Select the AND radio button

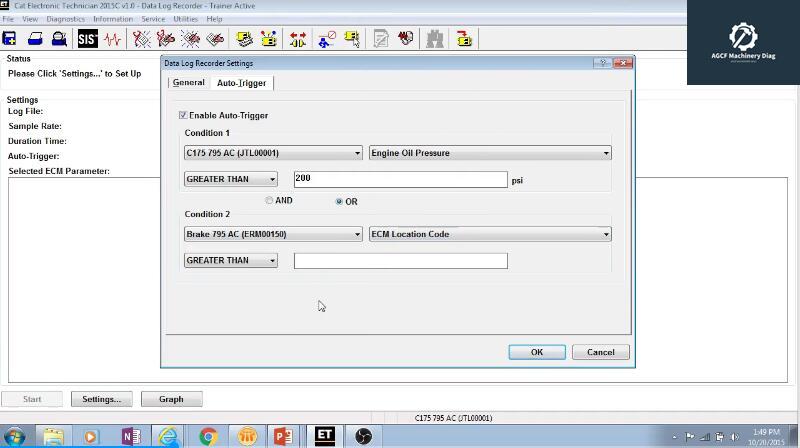(269, 201)
